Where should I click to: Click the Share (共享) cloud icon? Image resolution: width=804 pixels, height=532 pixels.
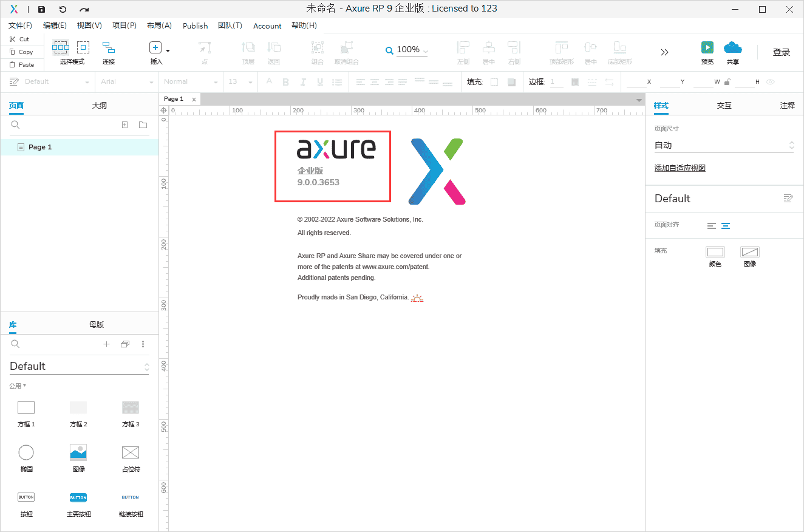[x=732, y=48]
